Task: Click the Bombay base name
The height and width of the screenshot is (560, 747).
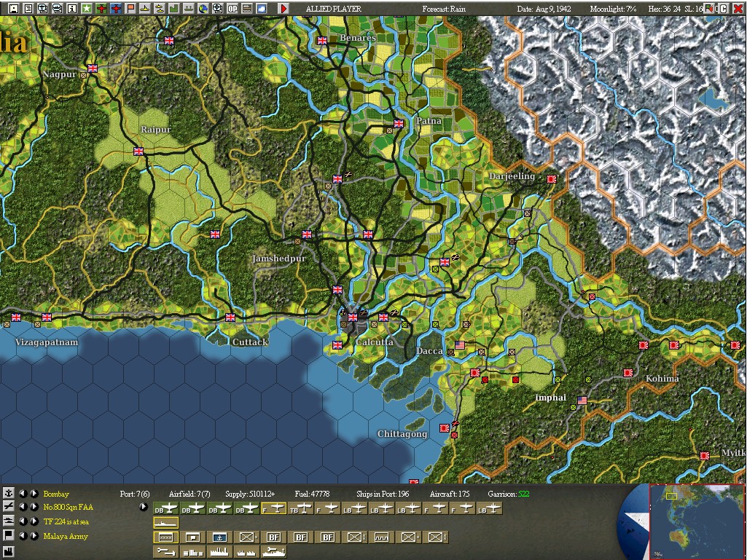Action: coord(56,494)
